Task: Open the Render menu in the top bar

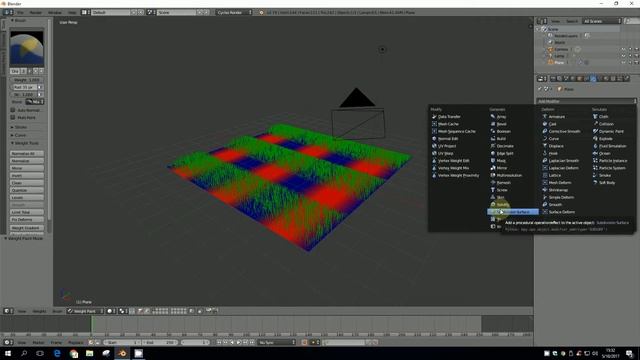Action: 36,13
